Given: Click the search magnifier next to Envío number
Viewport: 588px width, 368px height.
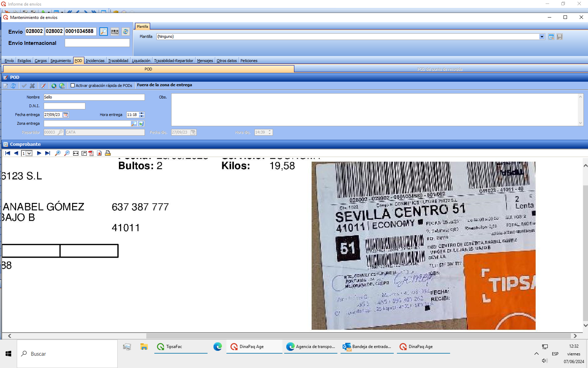Looking at the screenshot, I should pyautogui.click(x=104, y=32).
